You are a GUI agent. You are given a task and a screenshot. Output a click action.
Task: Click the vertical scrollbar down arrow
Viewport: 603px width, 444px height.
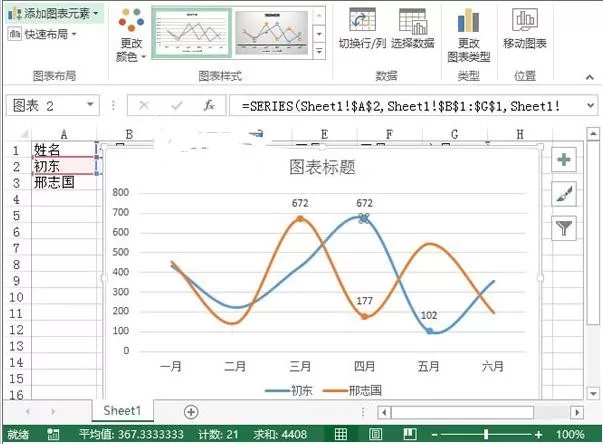[x=593, y=393]
